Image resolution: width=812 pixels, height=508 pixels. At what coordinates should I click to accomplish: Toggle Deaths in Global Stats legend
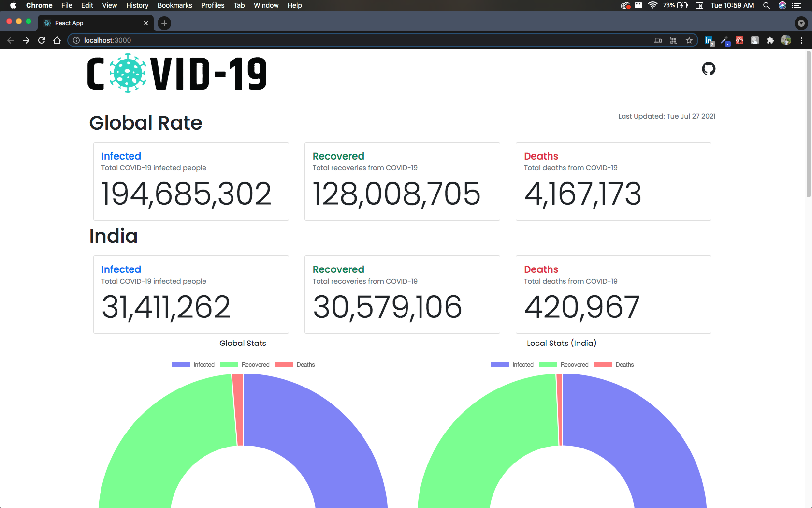(295, 365)
